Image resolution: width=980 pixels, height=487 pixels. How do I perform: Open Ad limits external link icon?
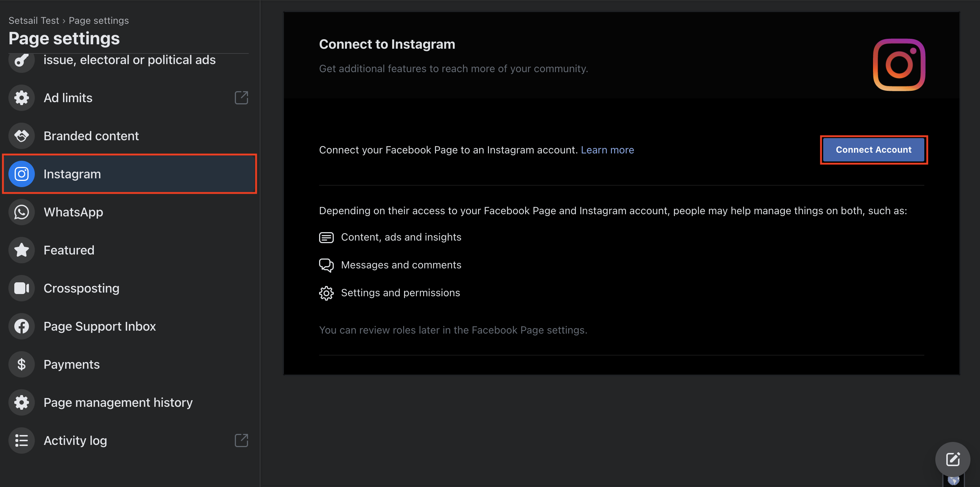click(x=241, y=98)
